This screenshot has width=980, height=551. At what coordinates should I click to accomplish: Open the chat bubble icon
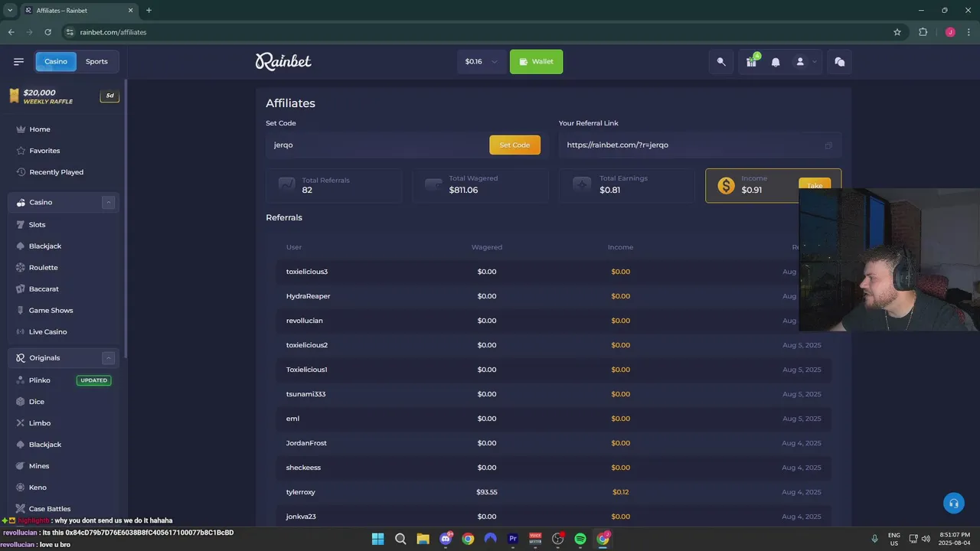pos(840,62)
